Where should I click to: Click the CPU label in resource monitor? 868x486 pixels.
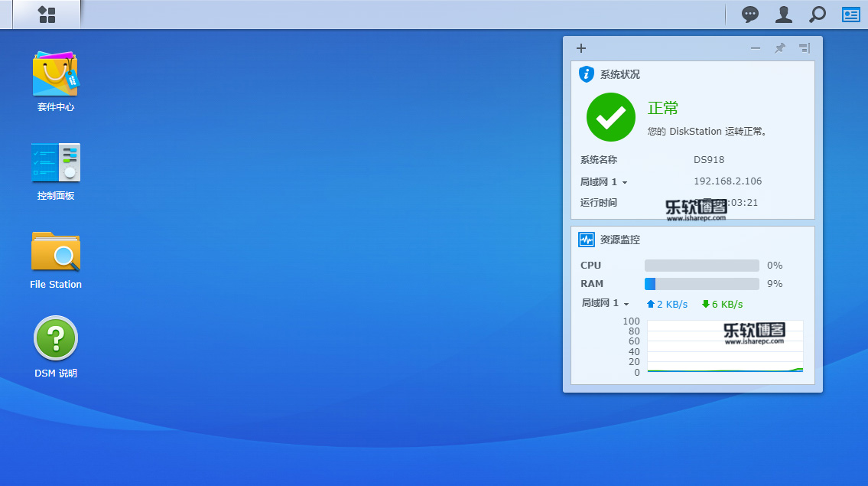pos(590,266)
